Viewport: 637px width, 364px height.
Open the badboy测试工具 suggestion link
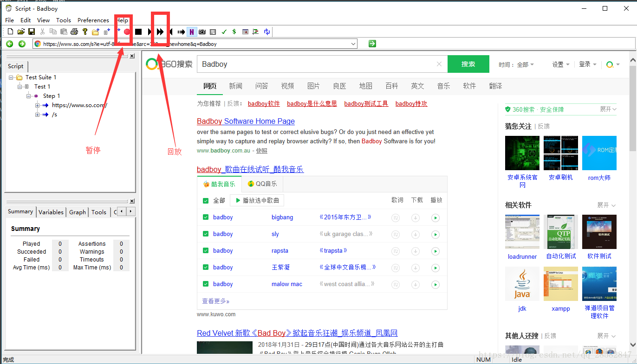(x=366, y=103)
